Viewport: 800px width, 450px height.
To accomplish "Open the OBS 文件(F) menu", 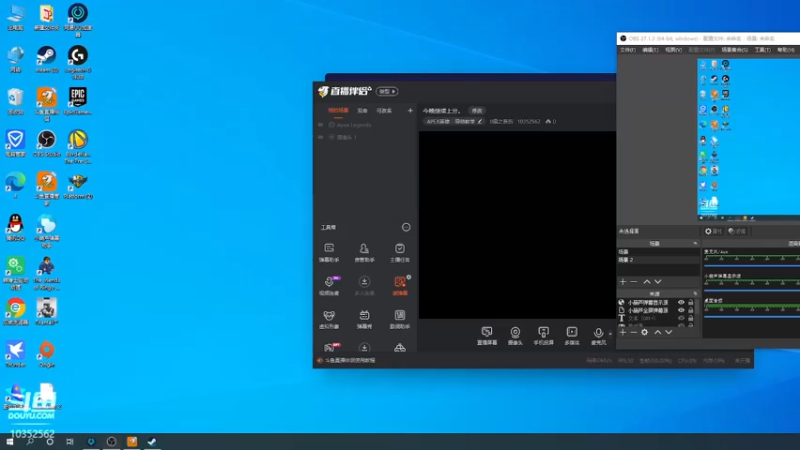I will pos(628,50).
